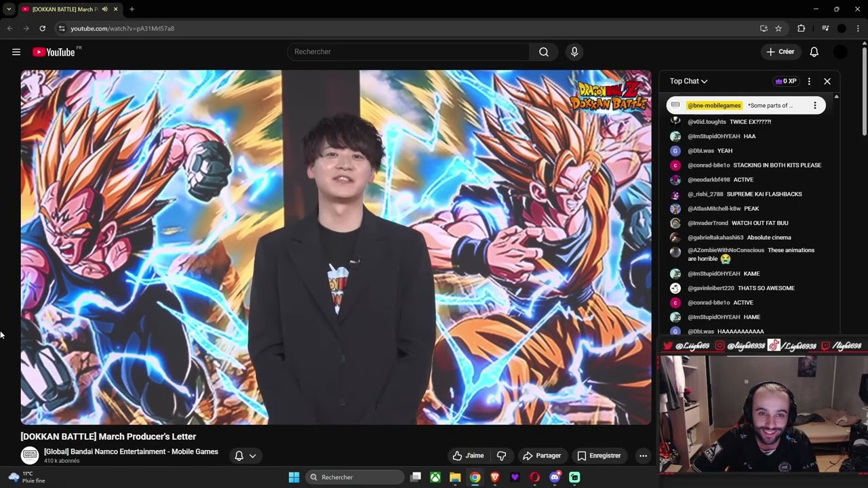Open Chrome three-dot menu
This screenshot has height=488, width=868.
[858, 28]
